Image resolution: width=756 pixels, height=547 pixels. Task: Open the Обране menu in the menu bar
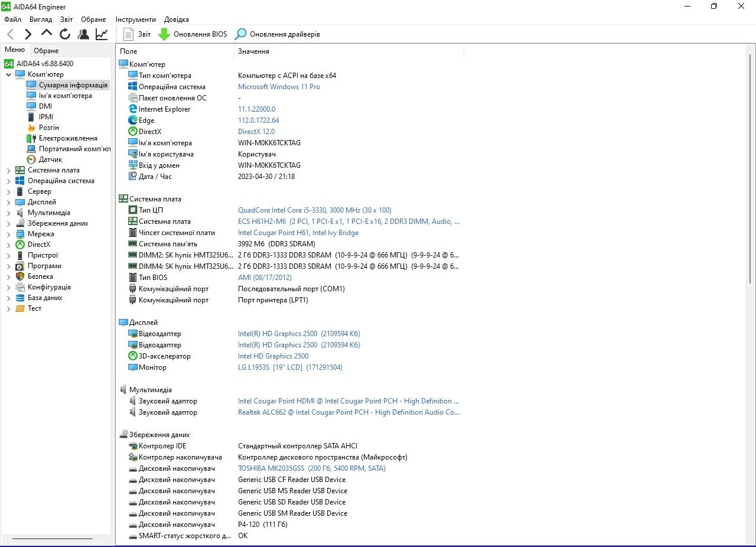[93, 19]
